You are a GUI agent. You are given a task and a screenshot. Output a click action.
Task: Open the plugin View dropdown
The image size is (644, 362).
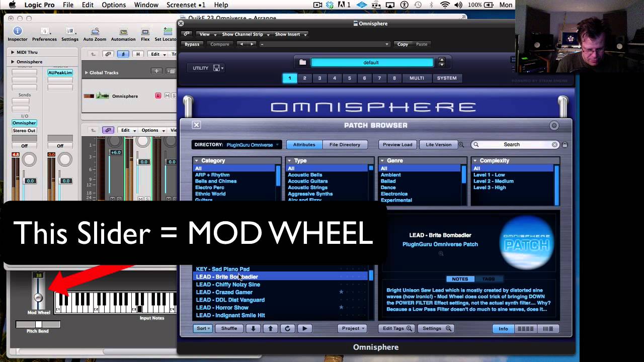206,34
